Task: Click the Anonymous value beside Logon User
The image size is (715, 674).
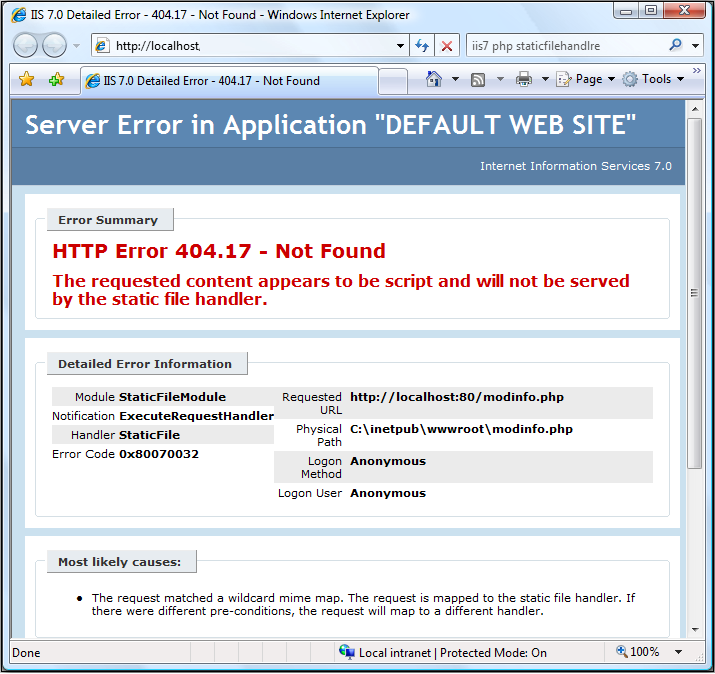Action: [x=388, y=493]
